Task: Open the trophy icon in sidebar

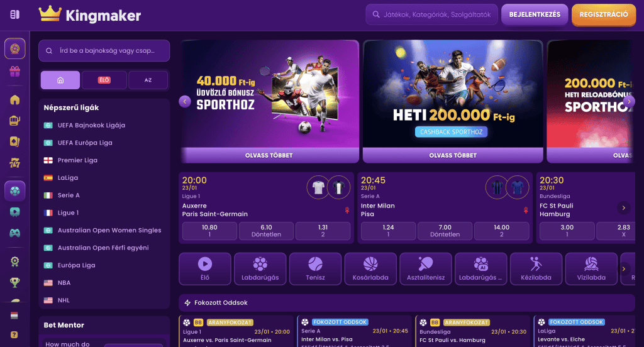Action: (x=15, y=282)
